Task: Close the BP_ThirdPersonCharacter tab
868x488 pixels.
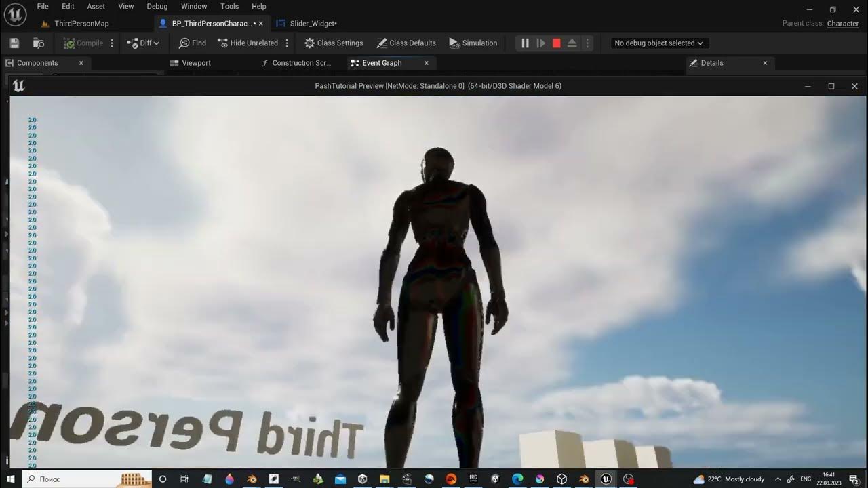Action: point(260,23)
